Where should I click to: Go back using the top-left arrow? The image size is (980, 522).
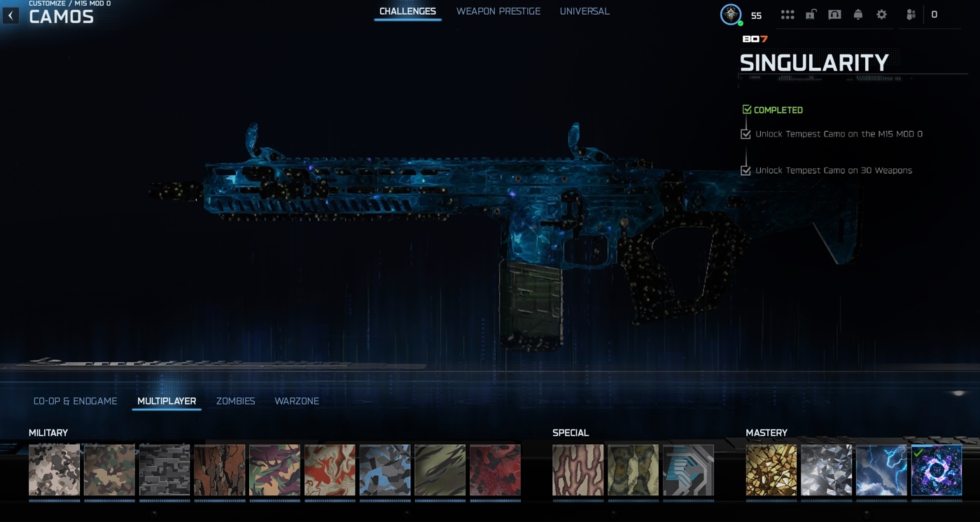pyautogui.click(x=10, y=15)
